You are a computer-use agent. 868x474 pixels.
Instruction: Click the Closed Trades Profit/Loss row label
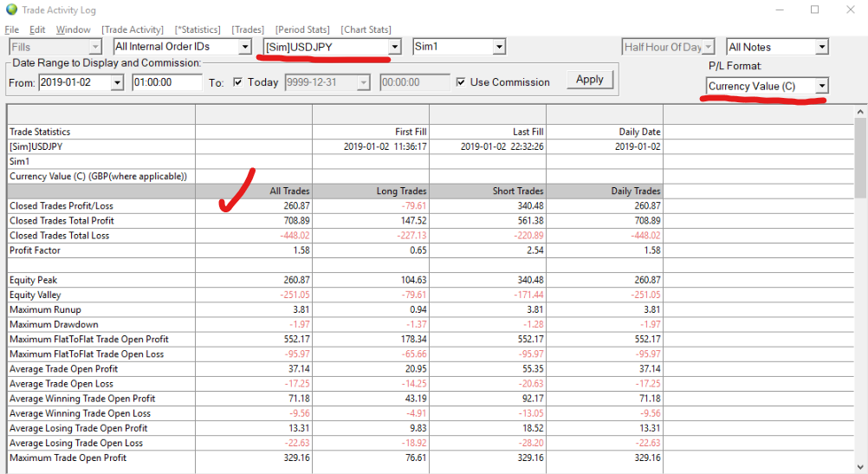(x=61, y=206)
